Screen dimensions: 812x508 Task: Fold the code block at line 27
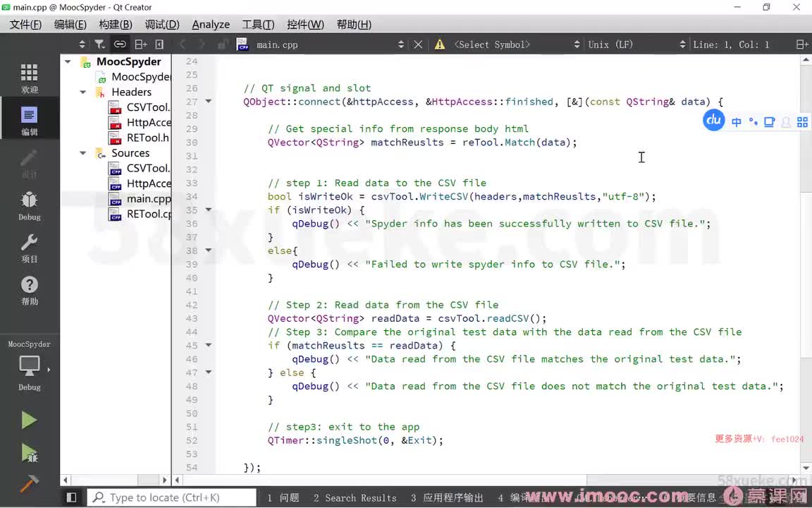point(209,101)
